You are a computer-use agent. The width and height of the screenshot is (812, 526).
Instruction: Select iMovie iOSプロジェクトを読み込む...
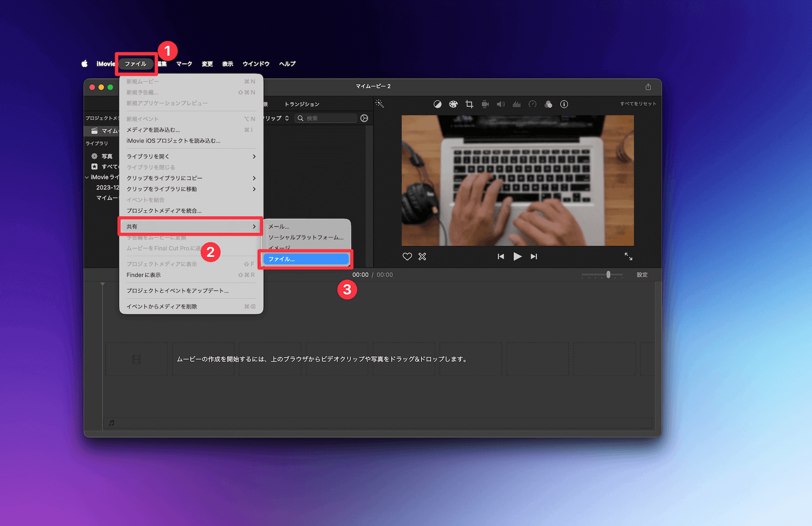pos(191,141)
